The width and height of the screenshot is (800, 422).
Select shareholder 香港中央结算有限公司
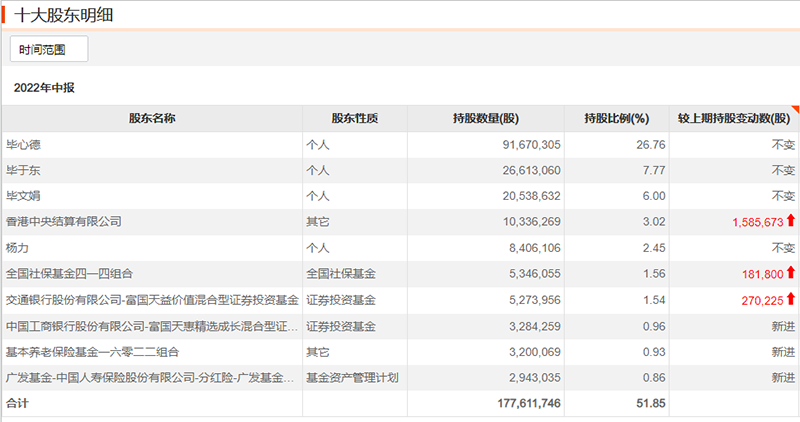coord(64,221)
